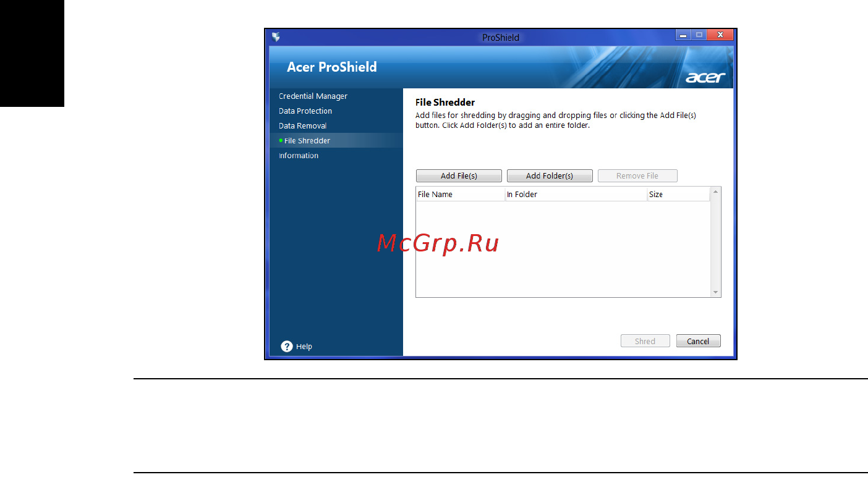Click the Shred button
The width and height of the screenshot is (868, 485).
(x=645, y=341)
